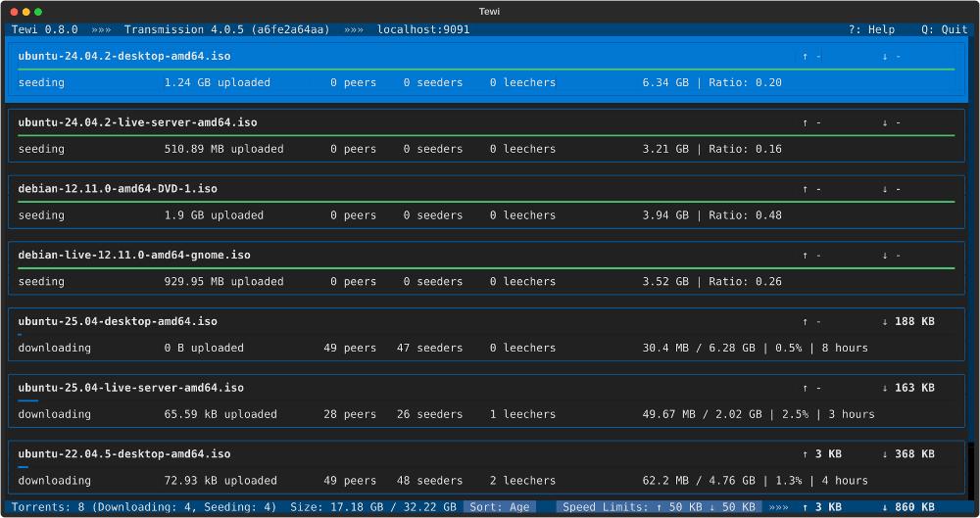Click the progress bar of debian-live-12.11.0-amd64-gnome.iso
This screenshot has height=518, width=980.
pyautogui.click(x=486, y=267)
